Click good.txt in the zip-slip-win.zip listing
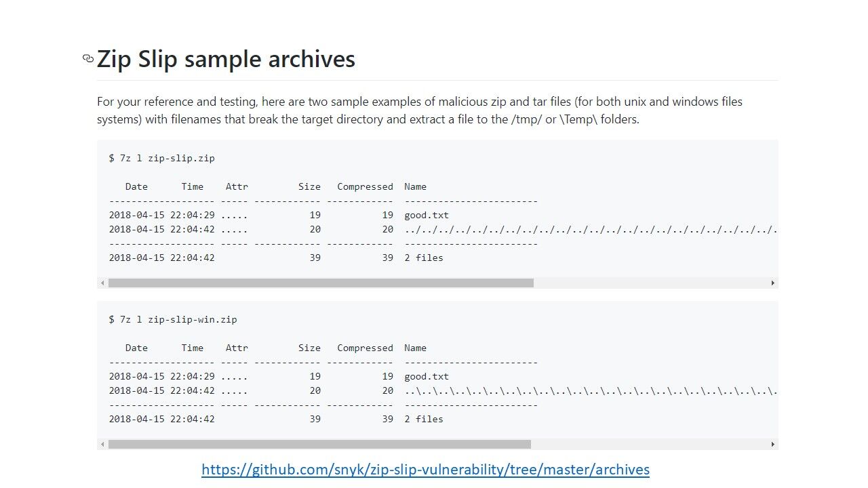This screenshot has height=488, width=868. click(427, 376)
